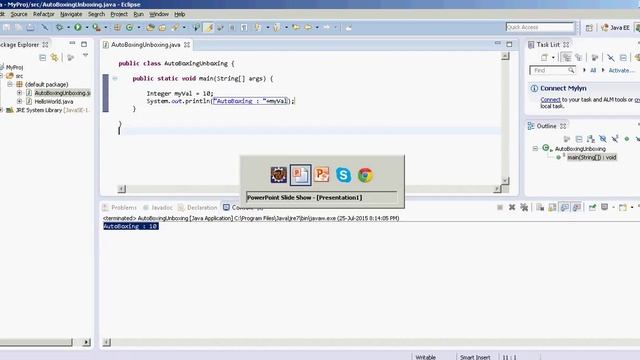Image resolution: width=640 pixels, height=360 pixels.
Task: Open the Project menu
Action: (x=119, y=14)
